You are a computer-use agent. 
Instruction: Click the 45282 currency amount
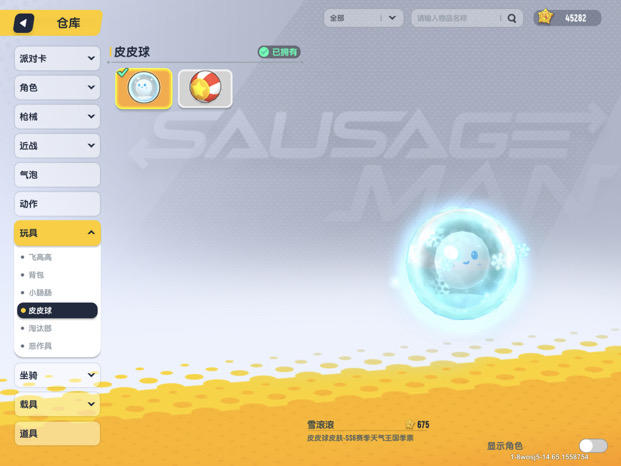[x=575, y=18]
